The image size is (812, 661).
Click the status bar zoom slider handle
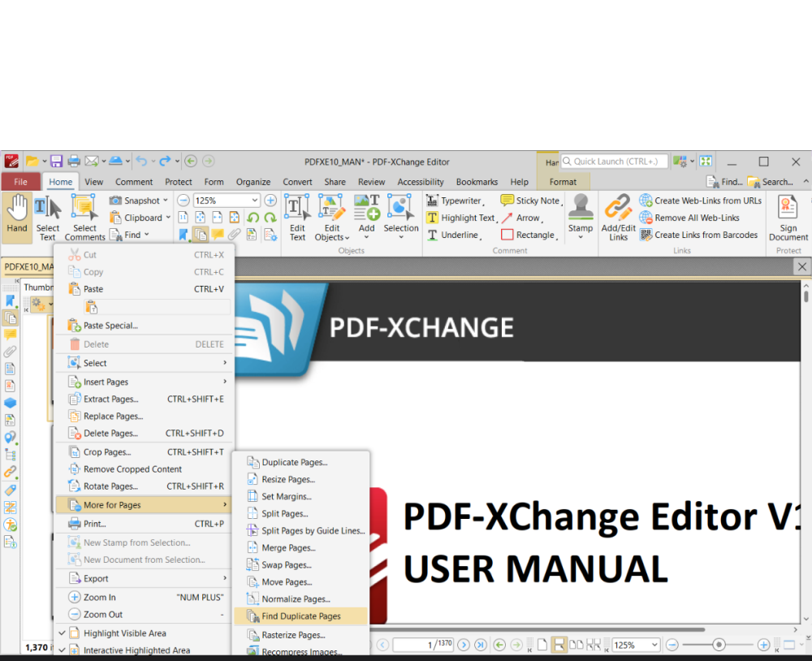719,645
